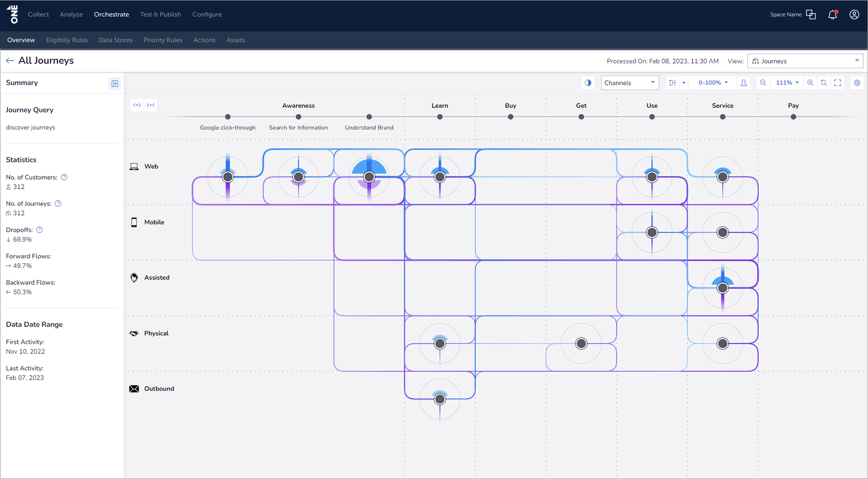Screen dimensions: 868x479
Task: Click the zoom out magnifier icon
Action: pyautogui.click(x=763, y=83)
